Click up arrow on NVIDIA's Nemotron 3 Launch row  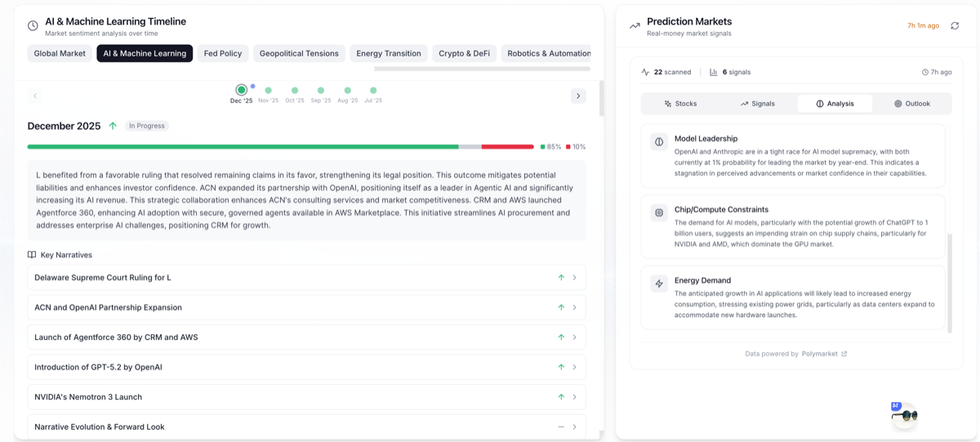561,397
